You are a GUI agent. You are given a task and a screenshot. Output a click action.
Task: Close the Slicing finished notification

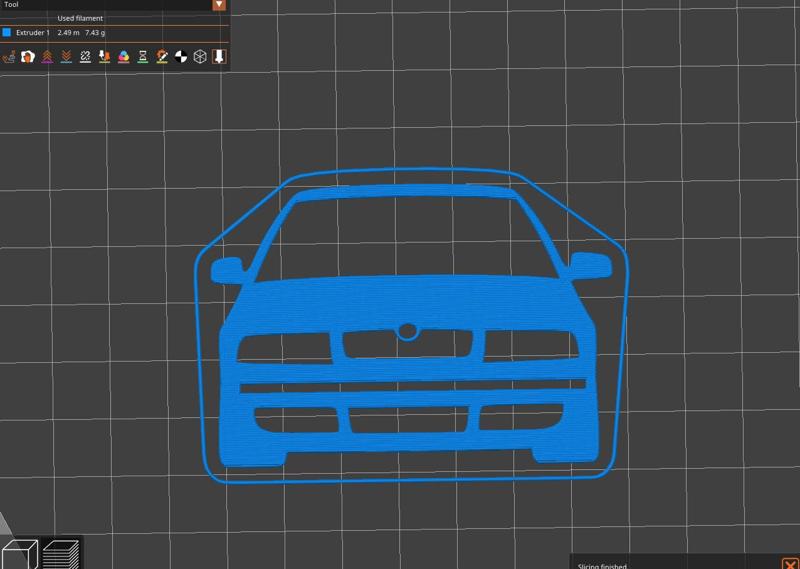(790, 563)
